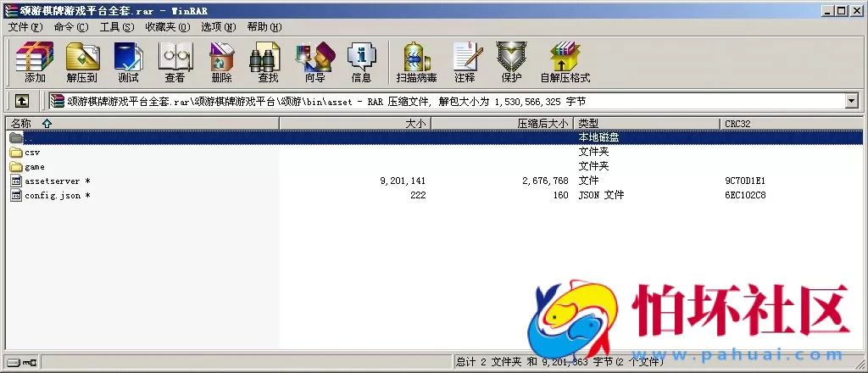Click the Virus Scan (扫描病毒) icon
The height and width of the screenshot is (373, 868).
point(416,57)
